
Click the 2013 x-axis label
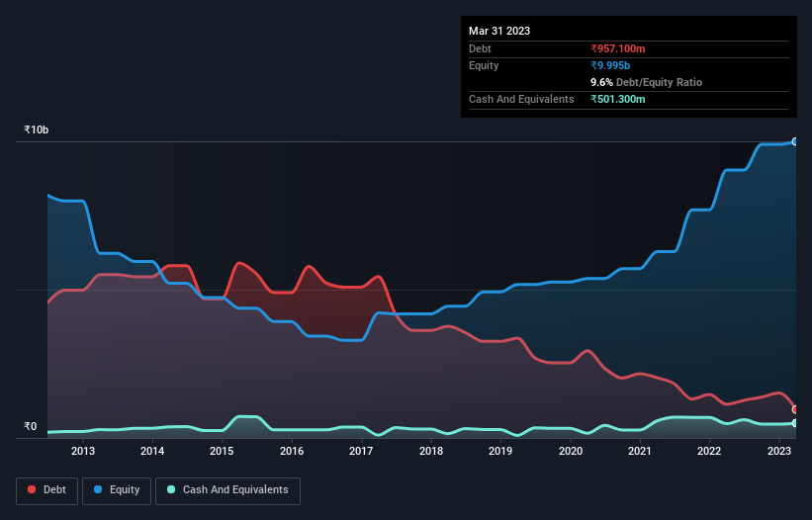click(x=83, y=451)
